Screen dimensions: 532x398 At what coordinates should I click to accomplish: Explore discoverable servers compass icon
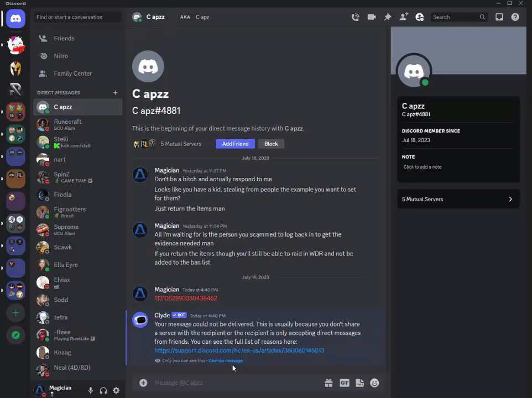tap(15, 335)
